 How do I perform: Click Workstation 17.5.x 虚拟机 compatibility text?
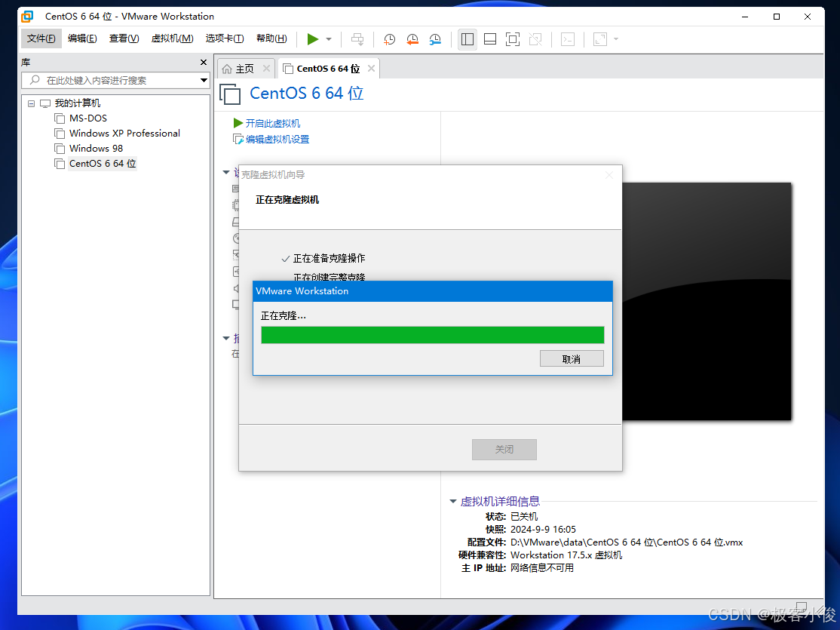[x=566, y=555]
